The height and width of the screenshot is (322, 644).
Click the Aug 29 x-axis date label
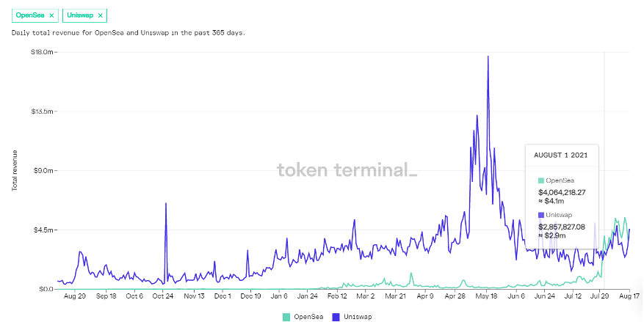[75, 296]
